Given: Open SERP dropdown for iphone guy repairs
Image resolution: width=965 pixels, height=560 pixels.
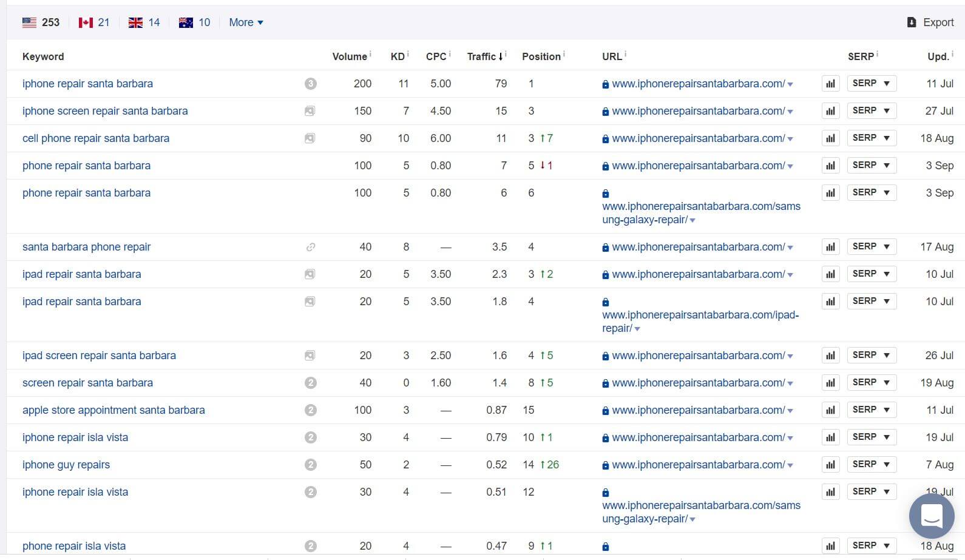Looking at the screenshot, I should tap(872, 464).
